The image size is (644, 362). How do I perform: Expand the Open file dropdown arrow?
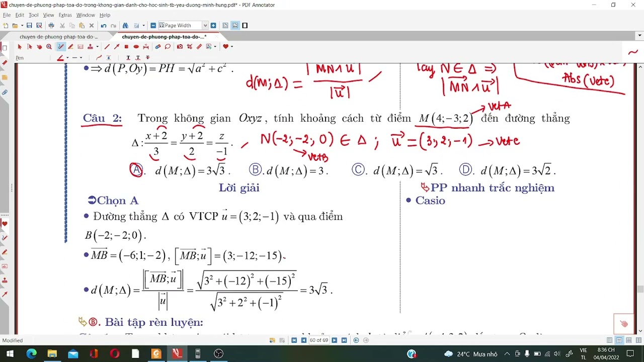click(x=22, y=26)
